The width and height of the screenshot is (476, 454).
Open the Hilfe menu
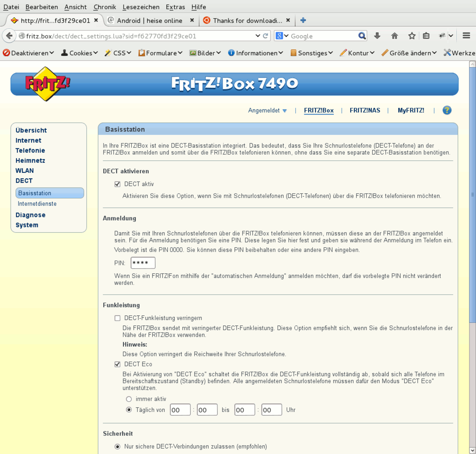[199, 7]
